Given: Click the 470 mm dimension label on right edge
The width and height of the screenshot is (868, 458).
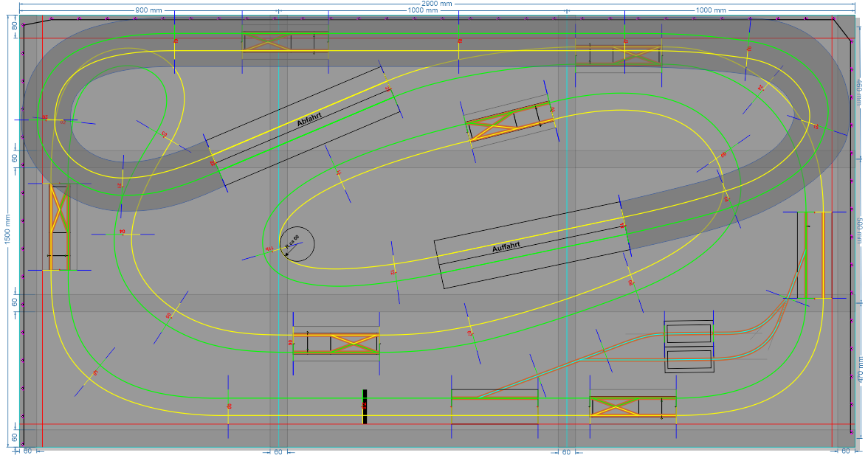Looking at the screenshot, I should pos(862,369).
